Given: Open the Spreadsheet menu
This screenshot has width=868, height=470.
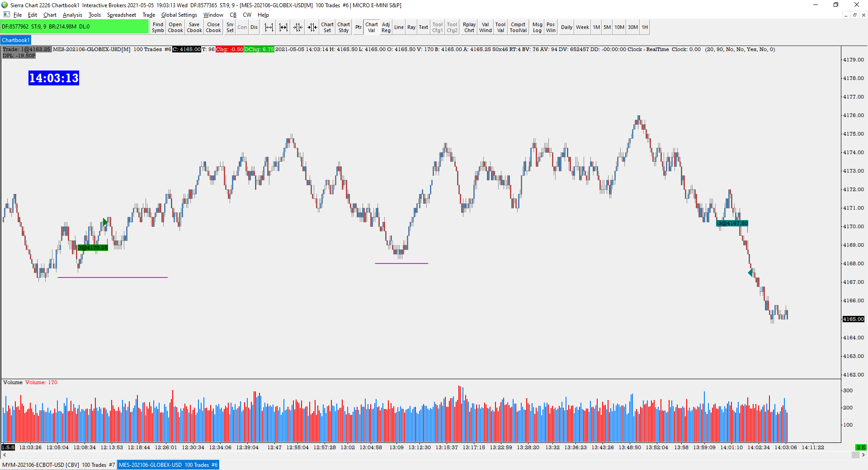Looking at the screenshot, I should [122, 15].
